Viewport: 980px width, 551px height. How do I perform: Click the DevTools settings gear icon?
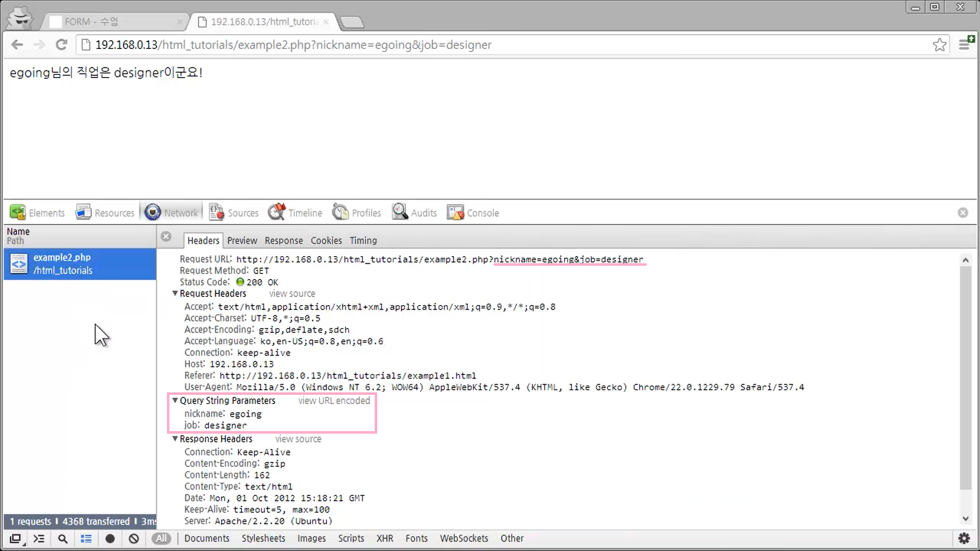coord(964,538)
